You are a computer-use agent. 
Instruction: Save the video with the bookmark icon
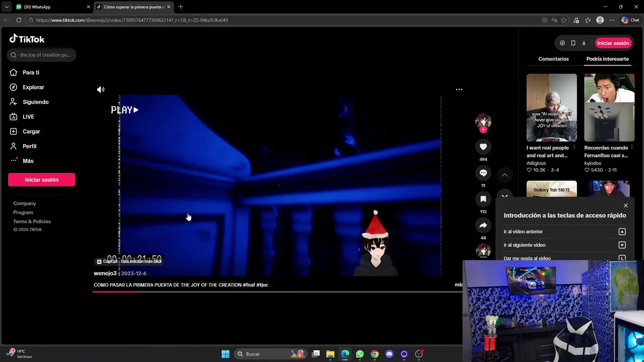[x=483, y=199]
